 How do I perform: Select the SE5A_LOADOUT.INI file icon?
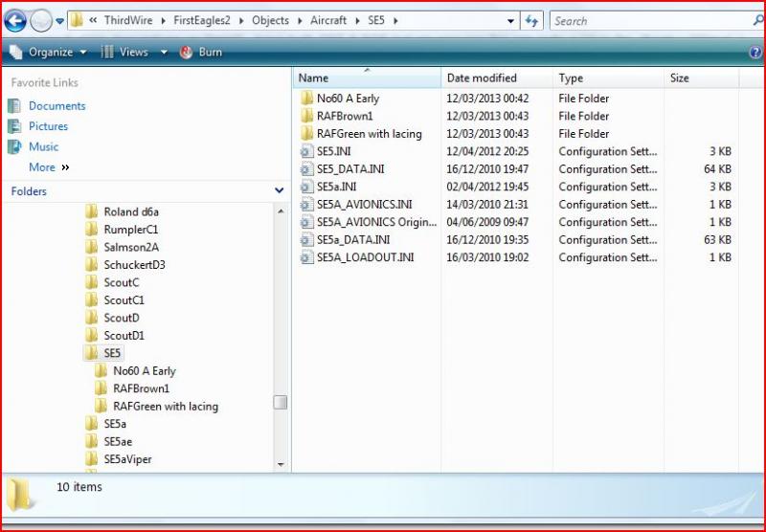(306, 257)
